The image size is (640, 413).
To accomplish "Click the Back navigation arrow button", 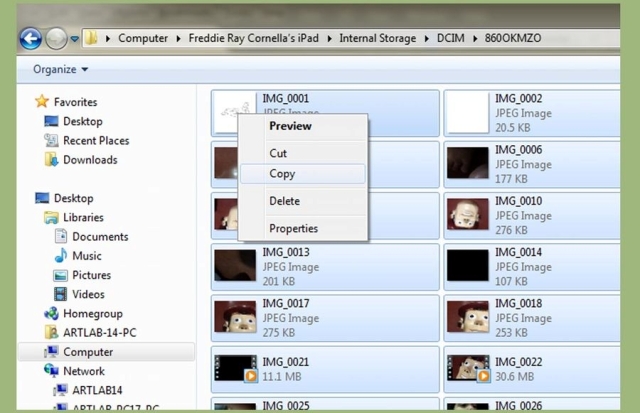I will [31, 39].
